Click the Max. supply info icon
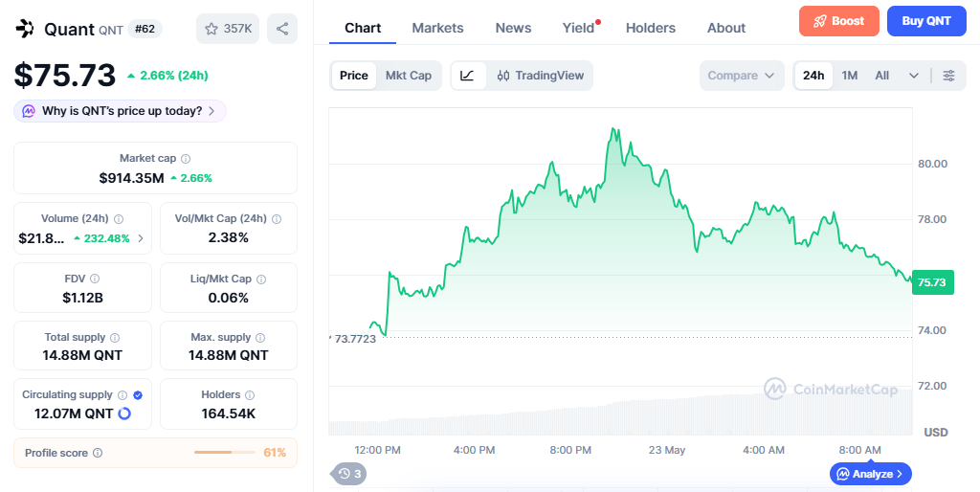This screenshot has width=980, height=492. click(260, 338)
